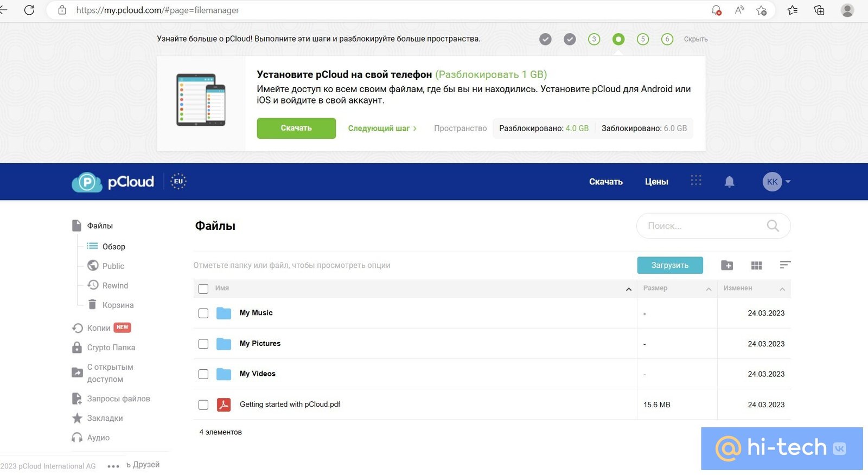Screen dimensions: 868x475
Task: Click the Read aloud icon
Action: coord(739,10)
